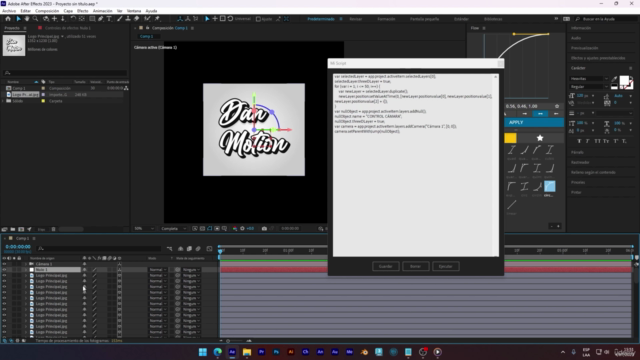
Task: Open the 50% magnification dropdown
Action: tap(144, 229)
